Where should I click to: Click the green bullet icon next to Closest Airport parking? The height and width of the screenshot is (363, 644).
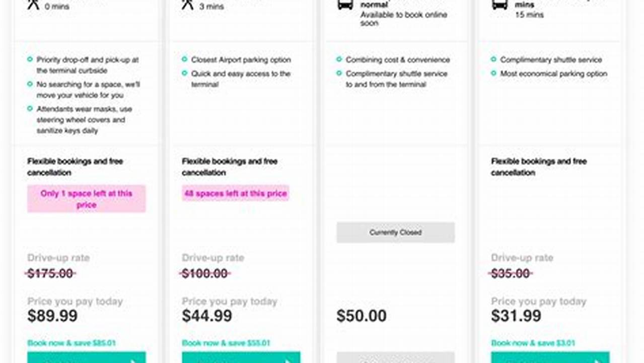click(185, 59)
